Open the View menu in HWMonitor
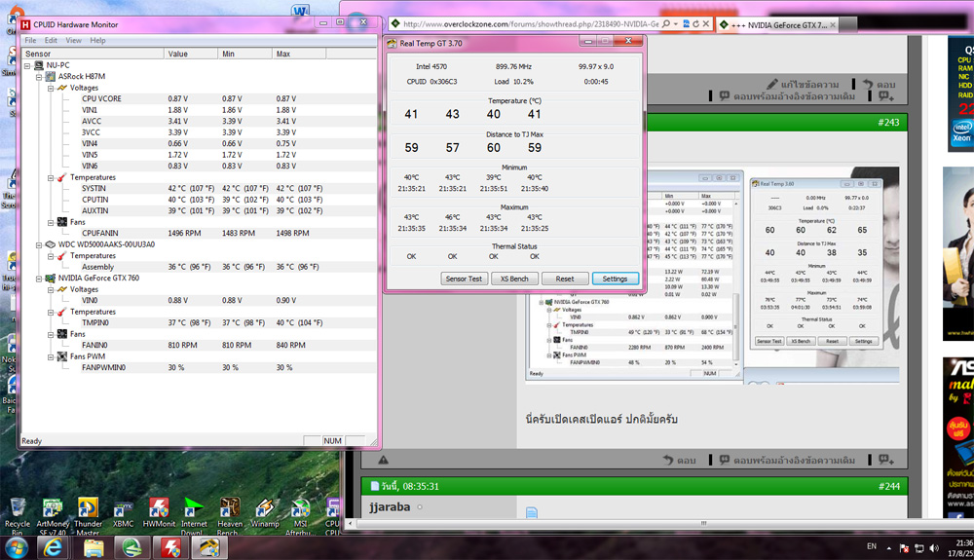The height and width of the screenshot is (560, 974). [73, 41]
